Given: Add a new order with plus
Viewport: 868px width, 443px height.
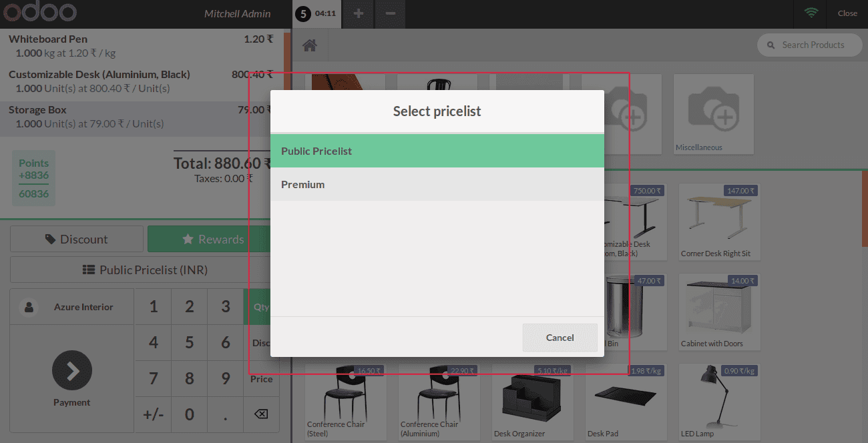Looking at the screenshot, I should (359, 13).
